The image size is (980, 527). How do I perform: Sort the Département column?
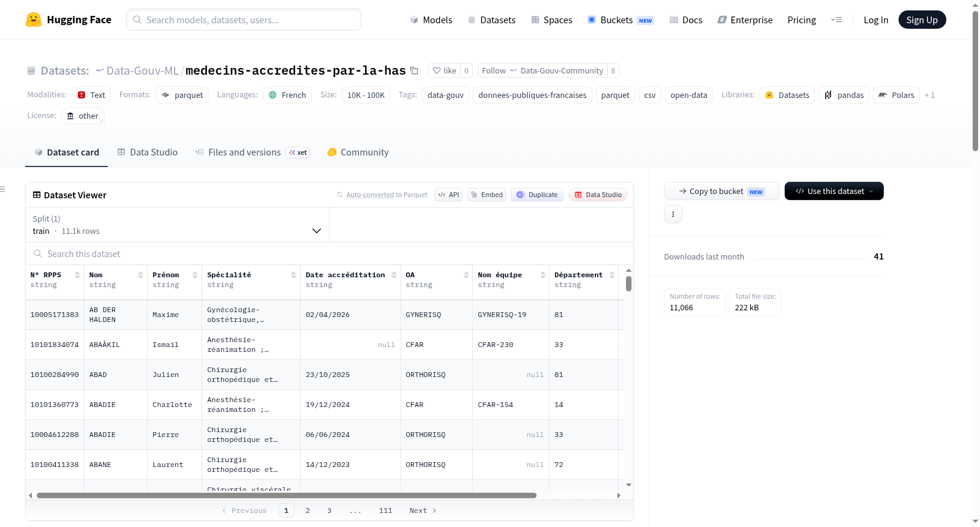612,275
